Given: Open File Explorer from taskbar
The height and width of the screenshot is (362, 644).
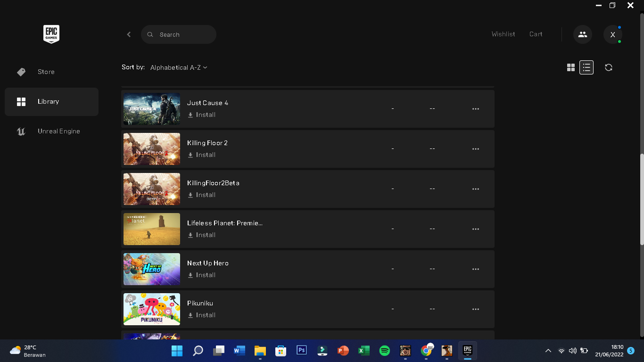Looking at the screenshot, I should tap(260, 351).
